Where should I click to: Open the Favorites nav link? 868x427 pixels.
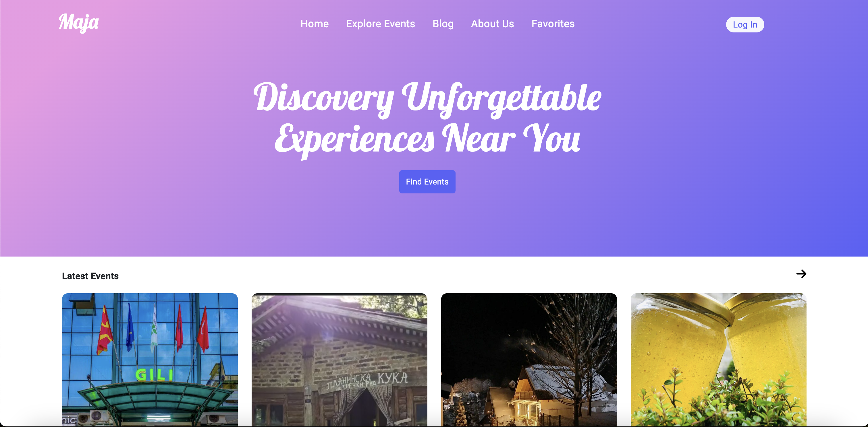553,24
